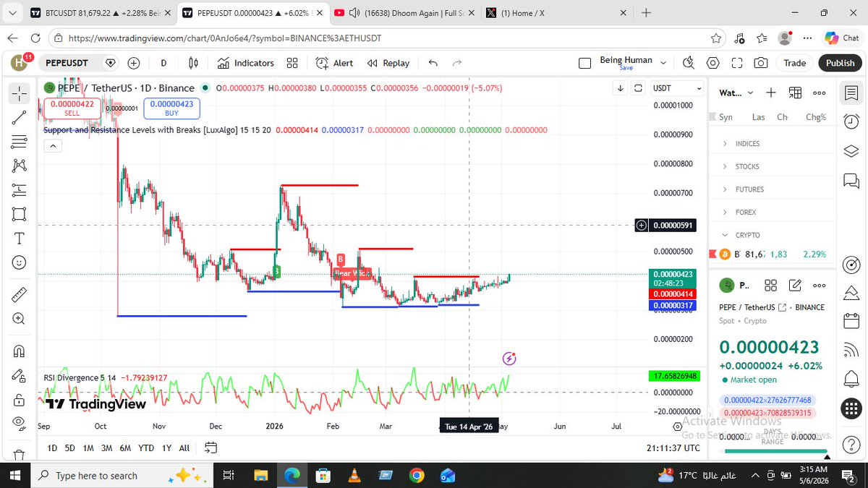Open watchlist advanced view table icon
This screenshot has height=488, width=868.
tap(795, 93)
